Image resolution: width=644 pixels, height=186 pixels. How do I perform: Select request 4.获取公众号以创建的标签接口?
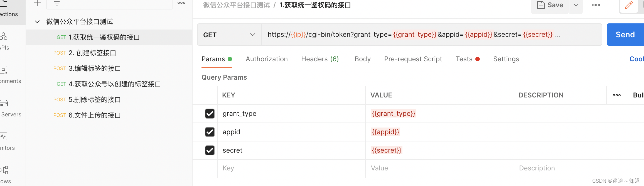click(109, 84)
